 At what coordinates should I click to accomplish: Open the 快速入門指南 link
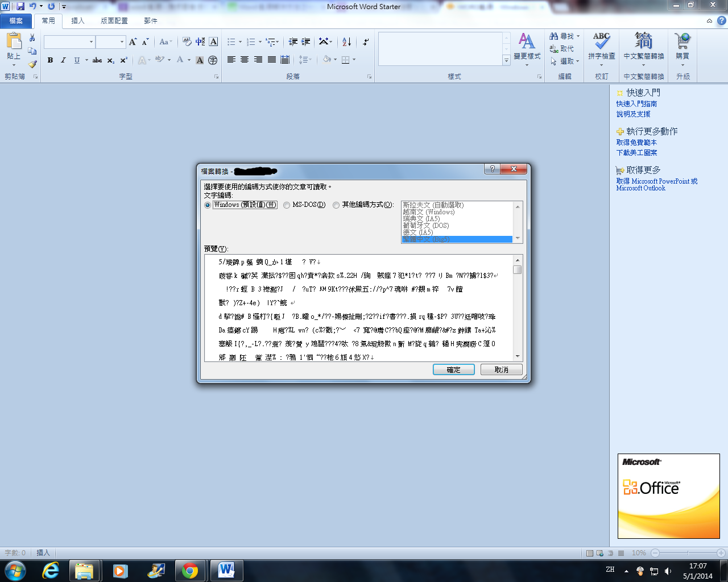636,104
